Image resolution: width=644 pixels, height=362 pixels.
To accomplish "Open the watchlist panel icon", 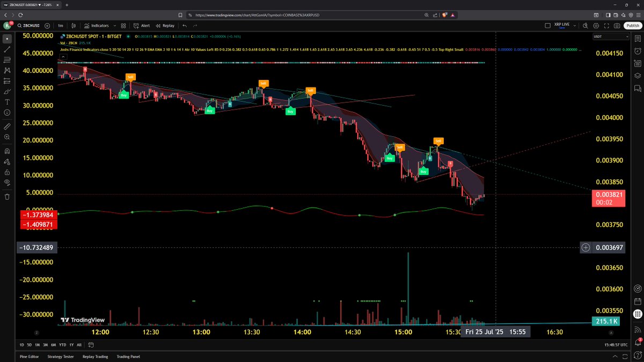I will 637,38.
